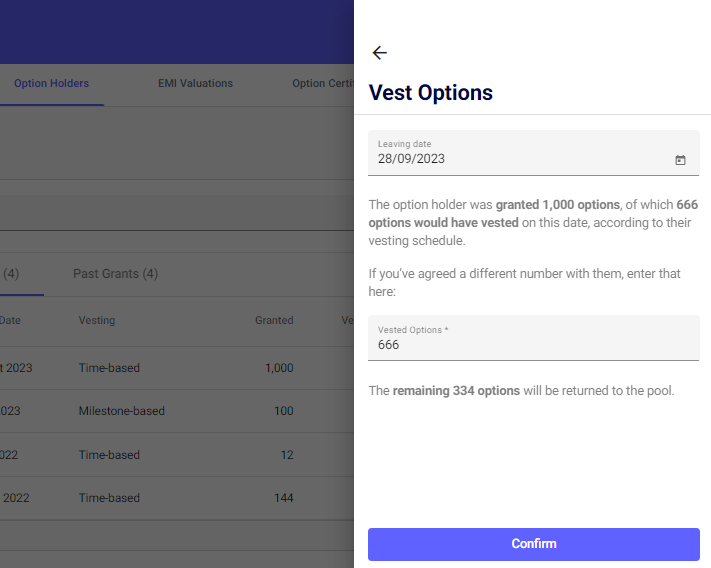Click the Granted column header
The height and width of the screenshot is (568, 711).
274,320
